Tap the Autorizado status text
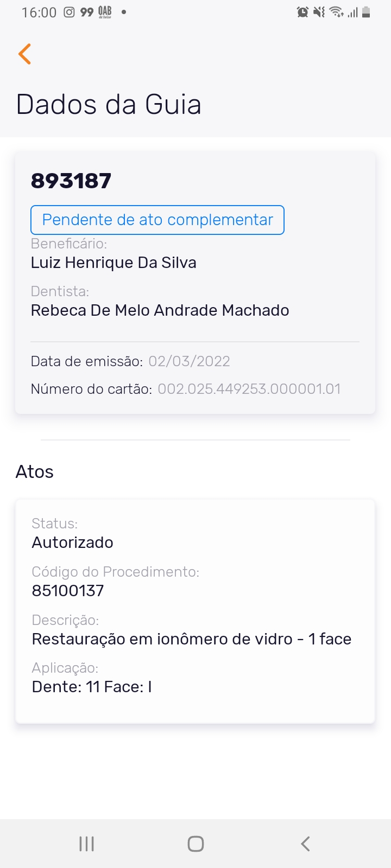The image size is (391, 868). [x=73, y=542]
